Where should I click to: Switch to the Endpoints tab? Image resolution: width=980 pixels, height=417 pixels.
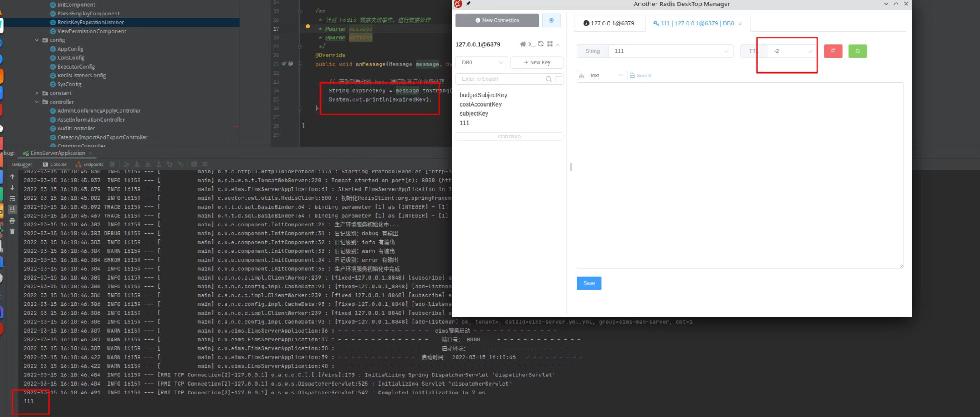click(89, 165)
